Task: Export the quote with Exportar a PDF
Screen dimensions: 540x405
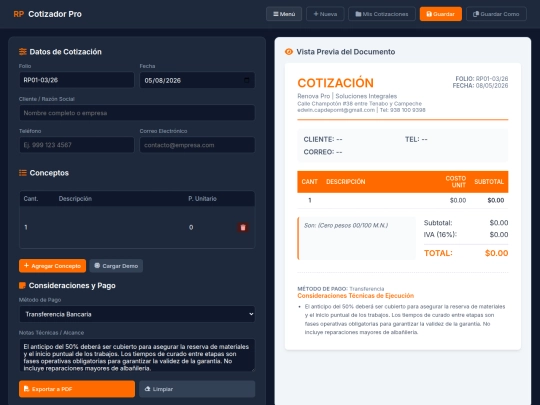Action: coord(77,389)
